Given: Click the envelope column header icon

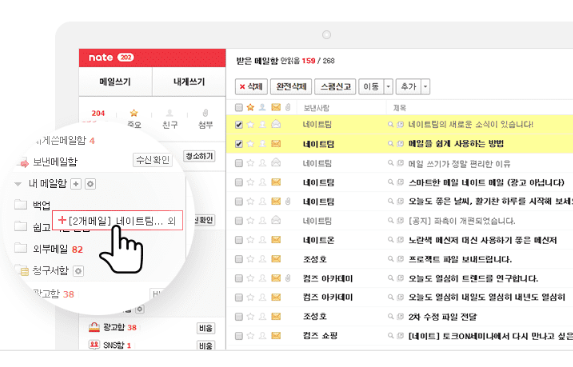Looking at the screenshot, I should 276,107.
